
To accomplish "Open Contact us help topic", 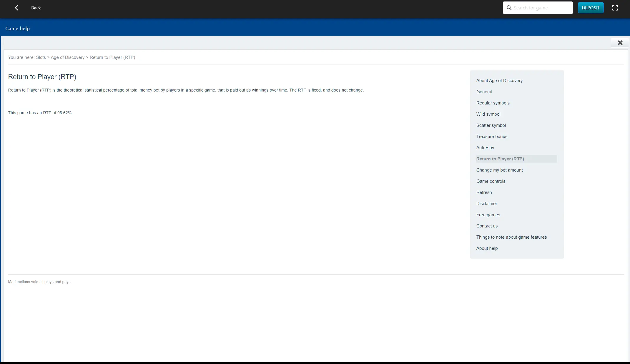I will 487,226.
